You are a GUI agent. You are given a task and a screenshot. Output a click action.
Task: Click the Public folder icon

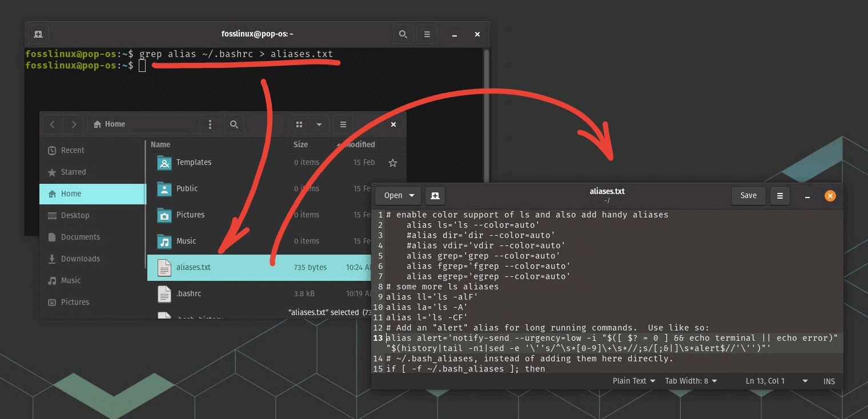[164, 189]
